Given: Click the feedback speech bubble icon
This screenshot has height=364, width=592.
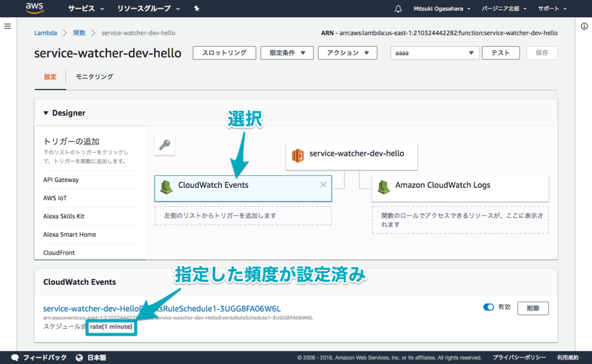Looking at the screenshot, I should tap(15, 358).
